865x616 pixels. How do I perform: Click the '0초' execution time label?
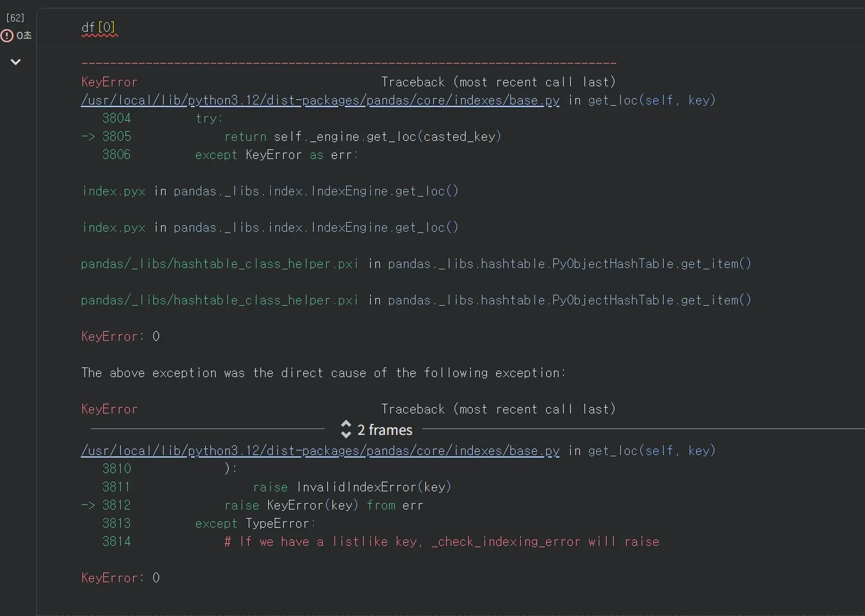(x=24, y=36)
